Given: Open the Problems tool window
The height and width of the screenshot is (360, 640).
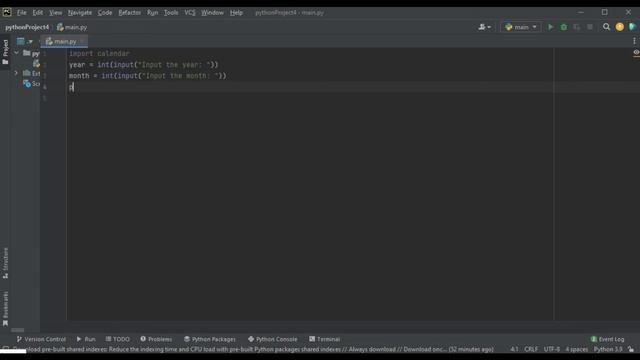Looking at the screenshot, I should pos(156,339).
